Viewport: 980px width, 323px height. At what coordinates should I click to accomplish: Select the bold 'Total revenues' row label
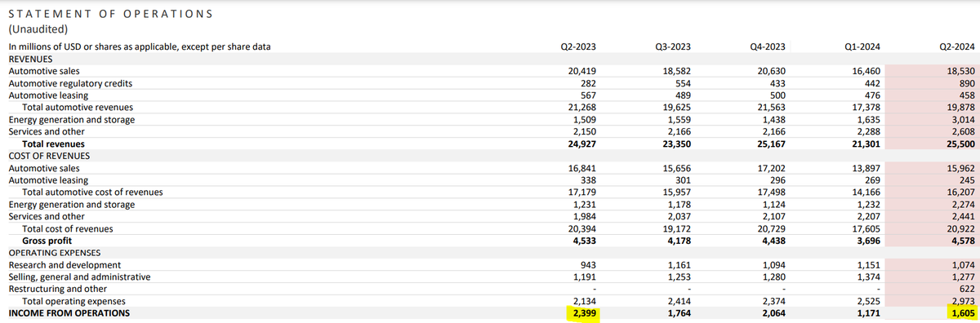[53, 144]
